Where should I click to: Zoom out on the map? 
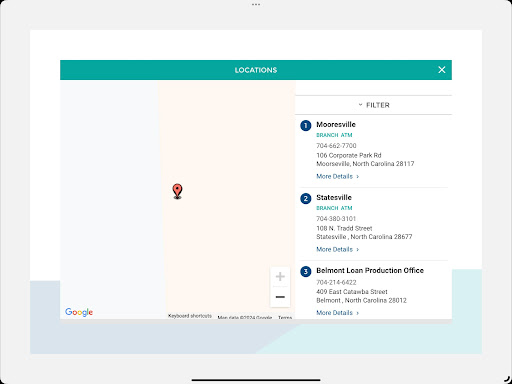(280, 297)
